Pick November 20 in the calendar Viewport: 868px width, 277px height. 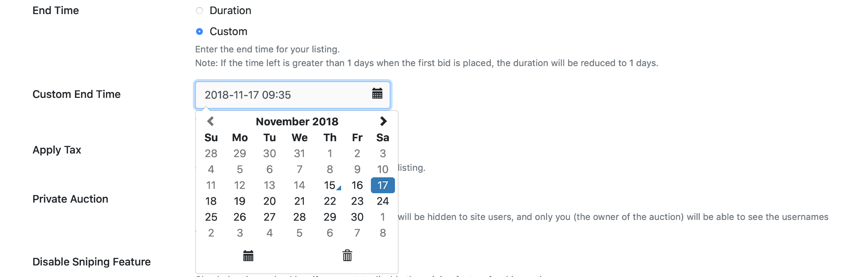(x=269, y=201)
